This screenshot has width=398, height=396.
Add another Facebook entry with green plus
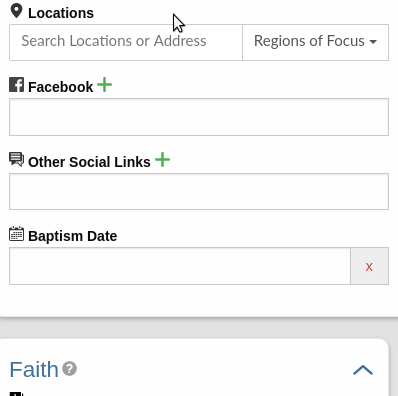[104, 85]
